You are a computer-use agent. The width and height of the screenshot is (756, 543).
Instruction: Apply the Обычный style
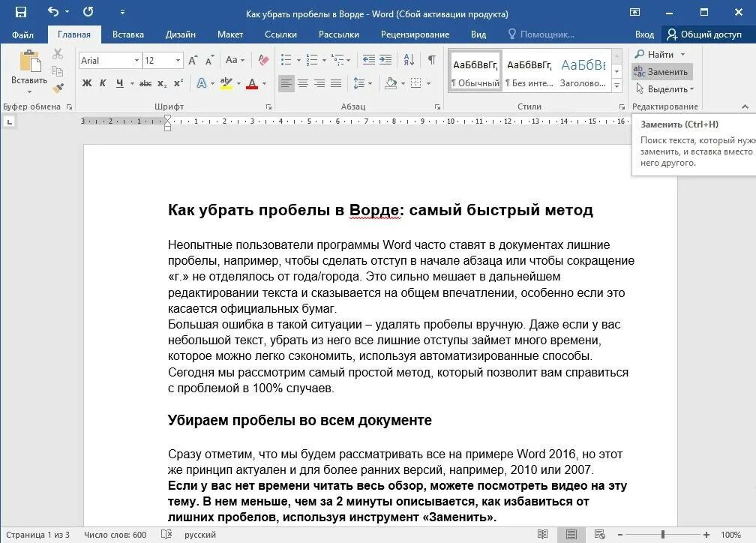(475, 70)
